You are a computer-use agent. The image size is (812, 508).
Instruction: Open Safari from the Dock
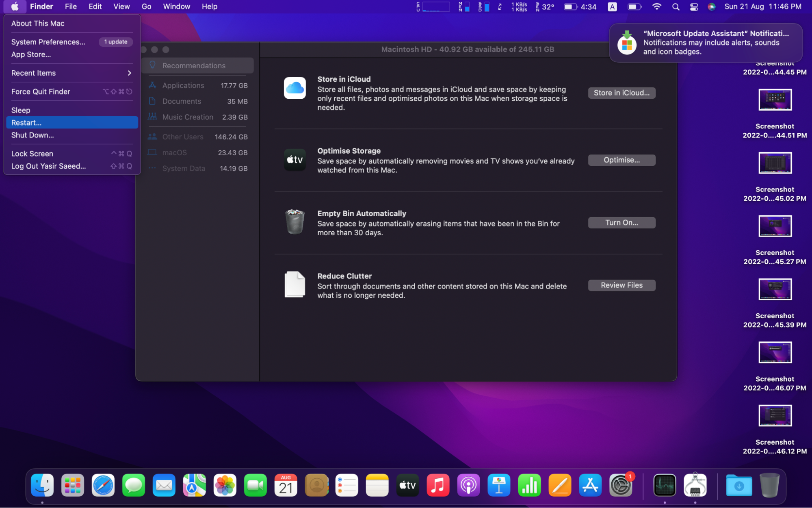[x=103, y=485]
